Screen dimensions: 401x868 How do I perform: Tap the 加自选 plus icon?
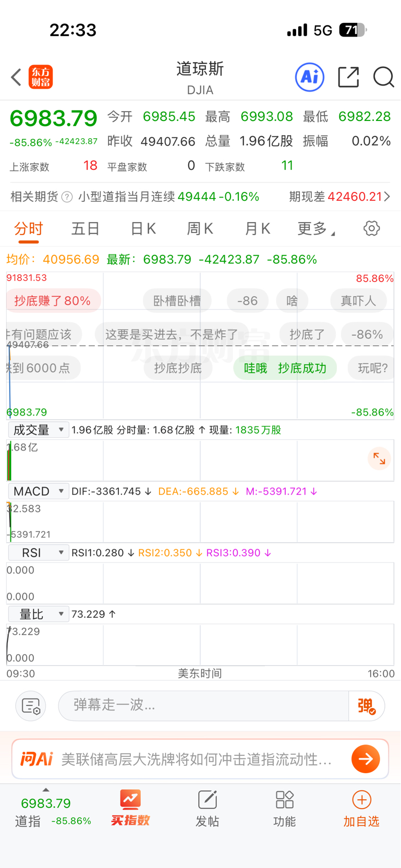tap(362, 799)
